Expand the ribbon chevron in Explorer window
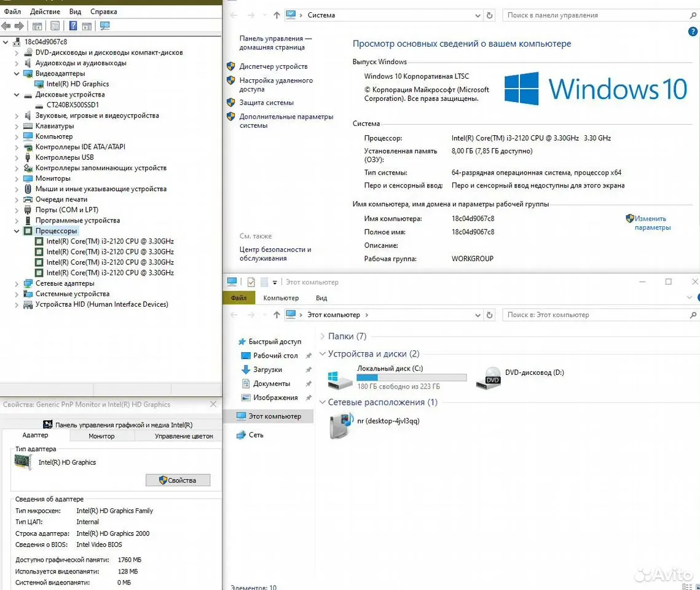 [690, 297]
